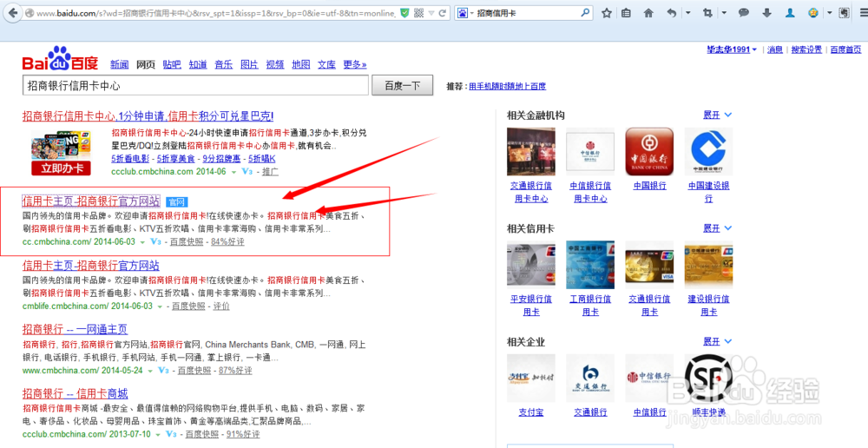Click the round emoji avatar toolbar icon

point(813,13)
